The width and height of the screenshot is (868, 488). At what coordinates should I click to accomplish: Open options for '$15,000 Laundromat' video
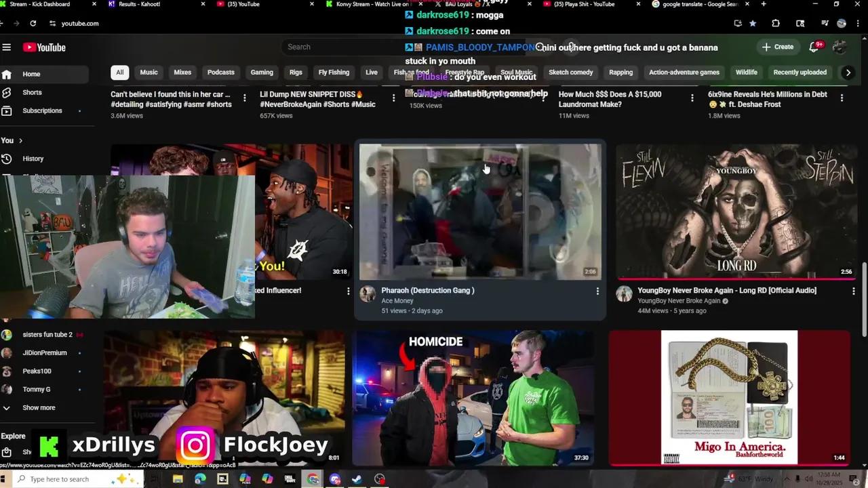click(x=692, y=98)
